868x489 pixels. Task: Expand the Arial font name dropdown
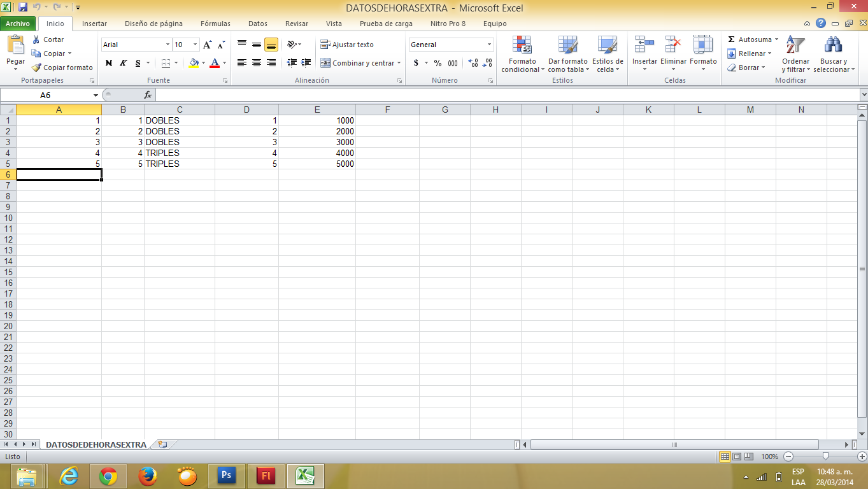point(168,45)
